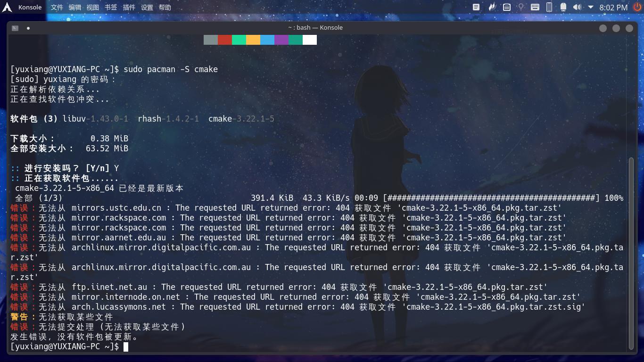Open the keyboard layout tray icon
The image size is (644, 362).
coord(535,7)
